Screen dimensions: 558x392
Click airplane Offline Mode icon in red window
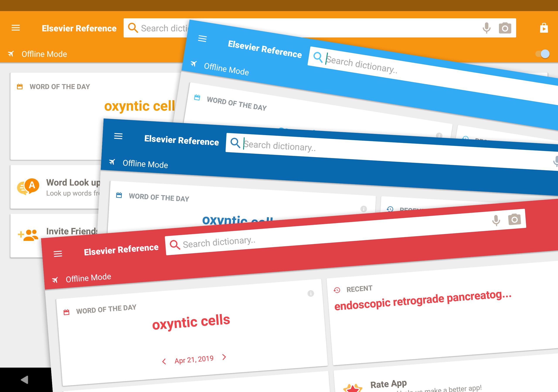pyautogui.click(x=55, y=280)
